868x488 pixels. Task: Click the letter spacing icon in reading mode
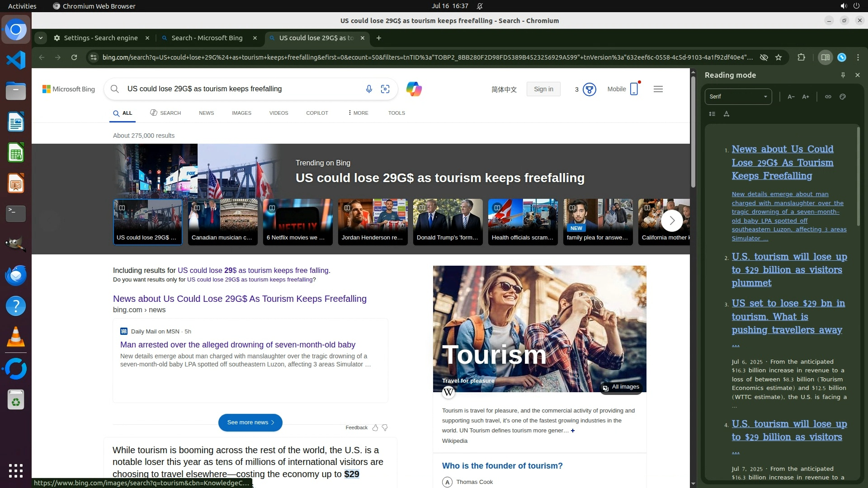(x=726, y=114)
